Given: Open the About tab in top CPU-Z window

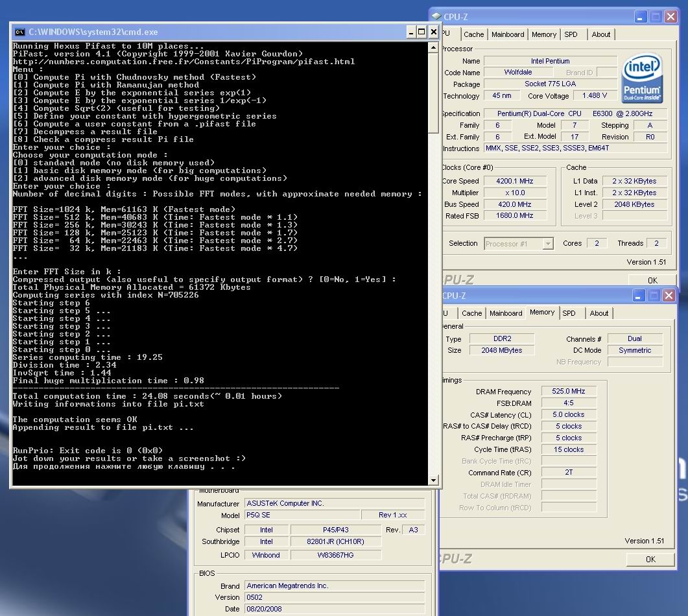Looking at the screenshot, I should coord(600,34).
